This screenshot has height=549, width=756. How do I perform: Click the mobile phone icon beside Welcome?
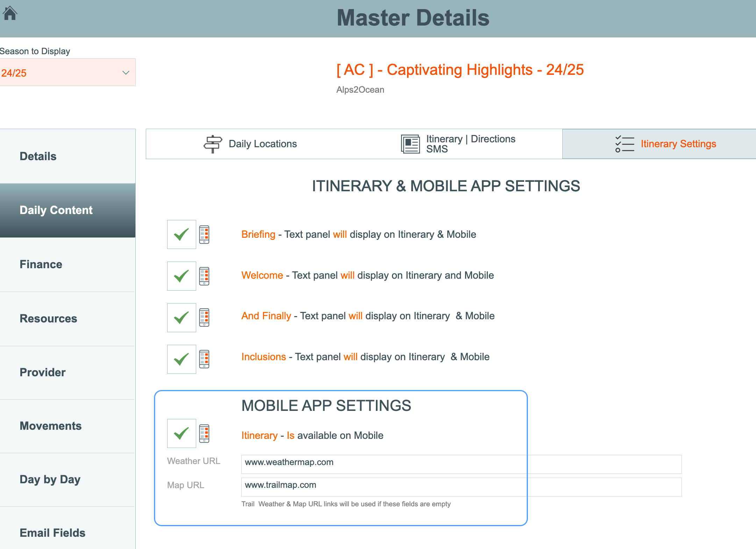coord(204,276)
